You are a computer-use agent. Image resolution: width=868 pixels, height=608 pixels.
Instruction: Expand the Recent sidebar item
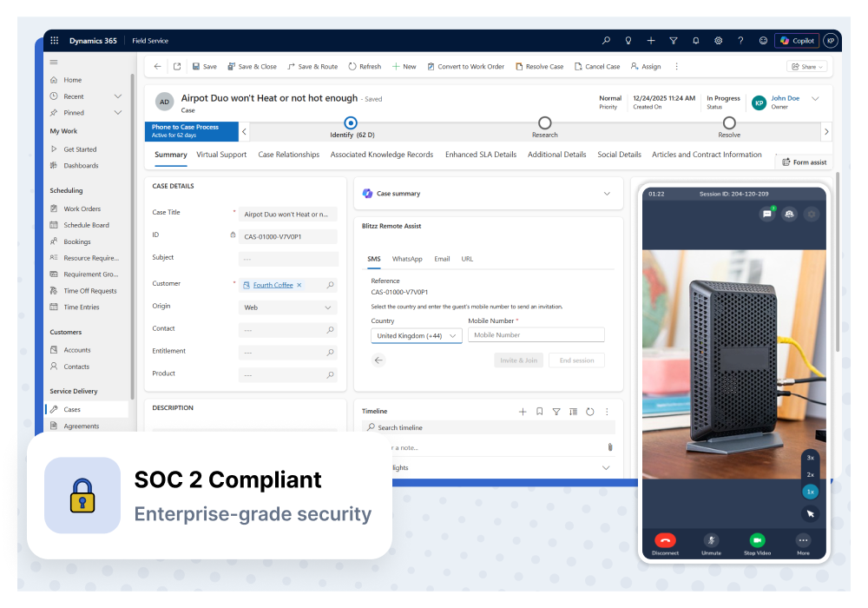[118, 96]
